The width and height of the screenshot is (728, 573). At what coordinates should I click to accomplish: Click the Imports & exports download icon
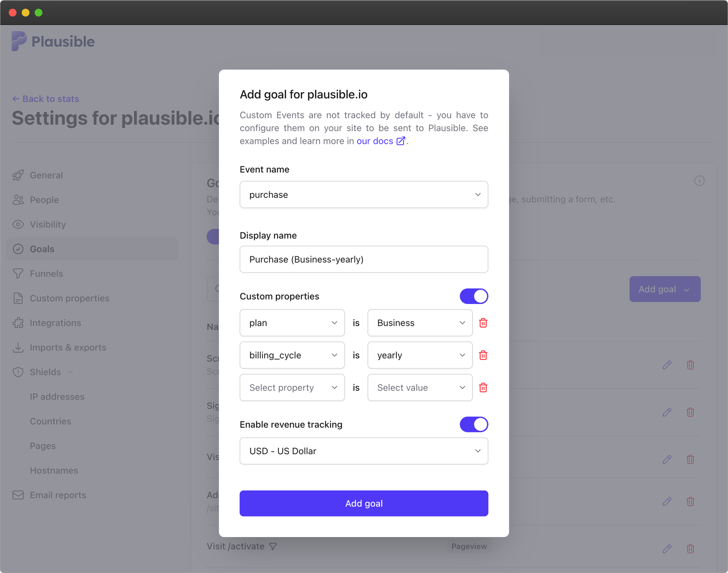(x=18, y=347)
